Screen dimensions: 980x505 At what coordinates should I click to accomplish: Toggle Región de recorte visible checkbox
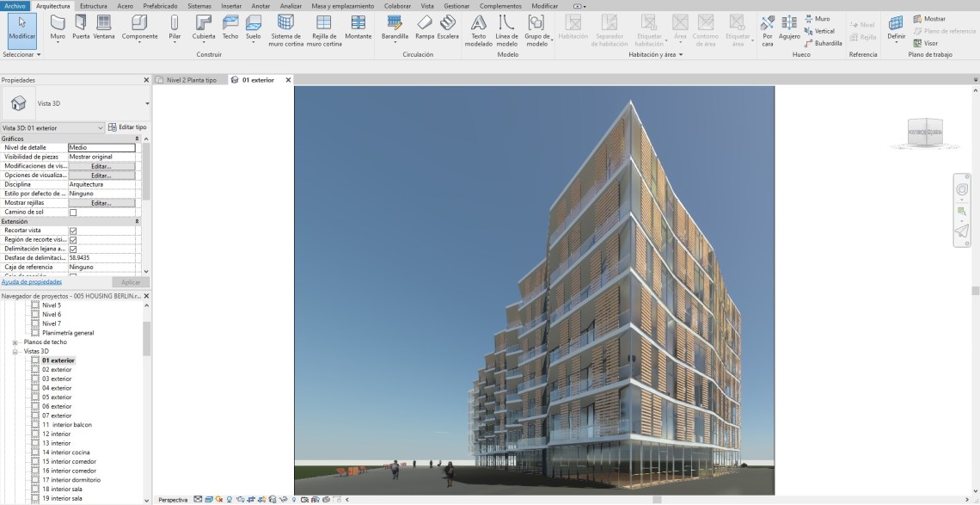point(73,240)
